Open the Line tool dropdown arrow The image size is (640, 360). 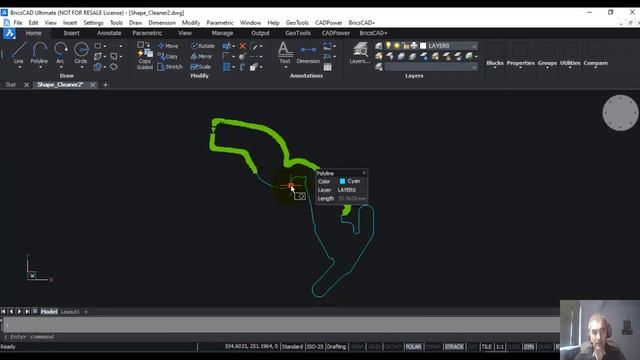(19, 67)
